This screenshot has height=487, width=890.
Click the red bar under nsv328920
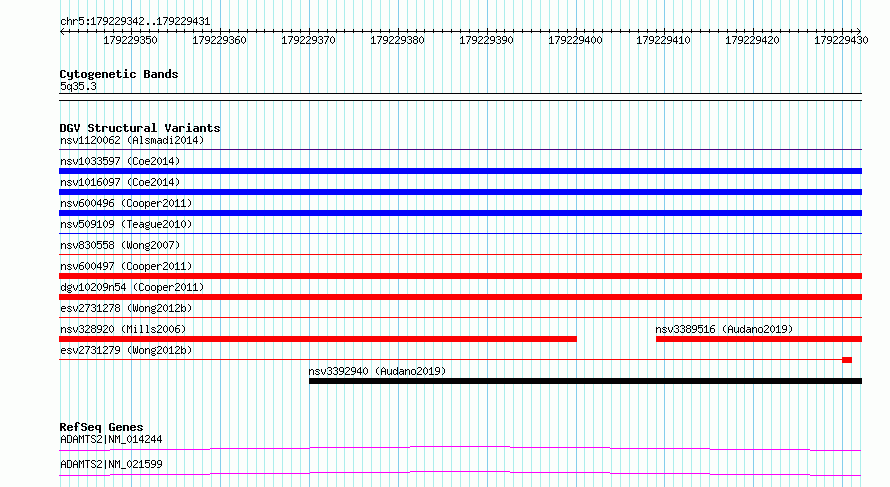click(318, 339)
